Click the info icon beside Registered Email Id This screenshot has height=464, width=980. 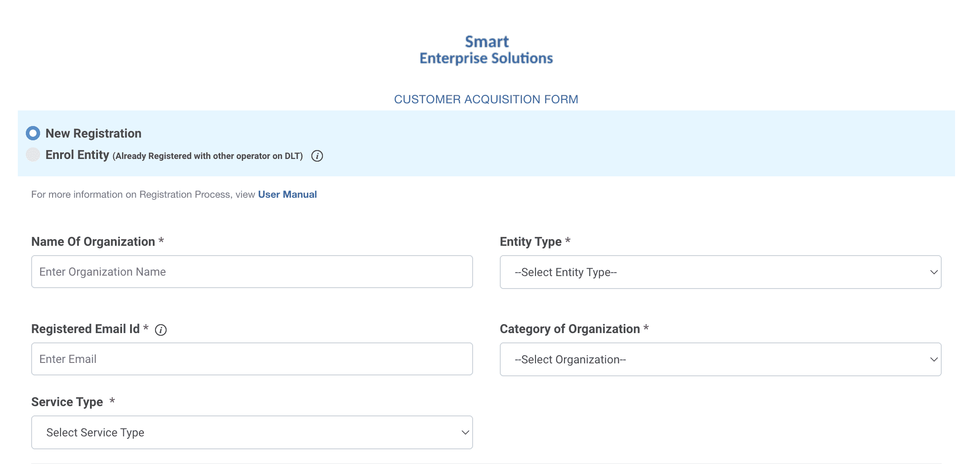click(161, 330)
